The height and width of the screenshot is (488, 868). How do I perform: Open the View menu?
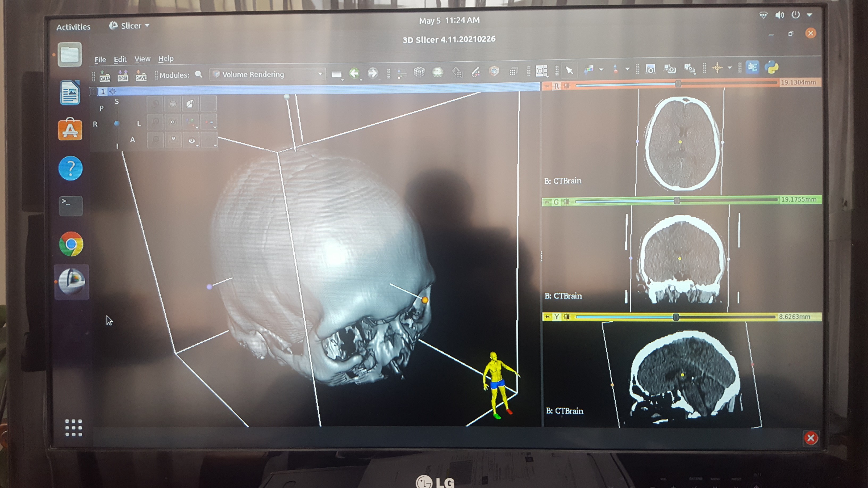[x=142, y=59]
